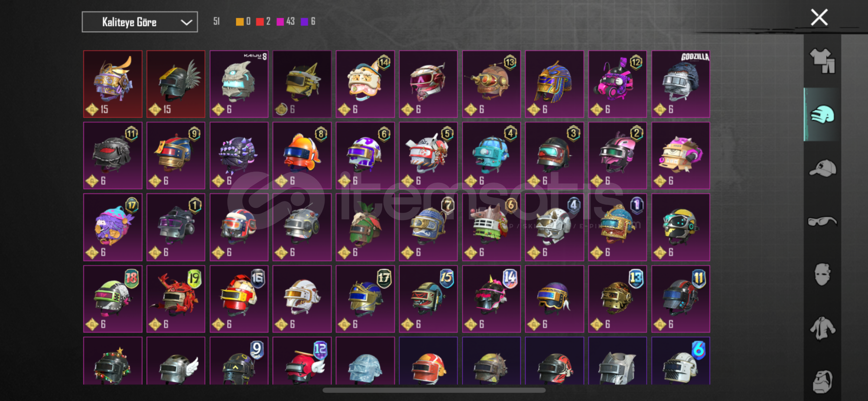The image size is (868, 401).
Task: Close the inventory with the X icon
Action: [819, 17]
